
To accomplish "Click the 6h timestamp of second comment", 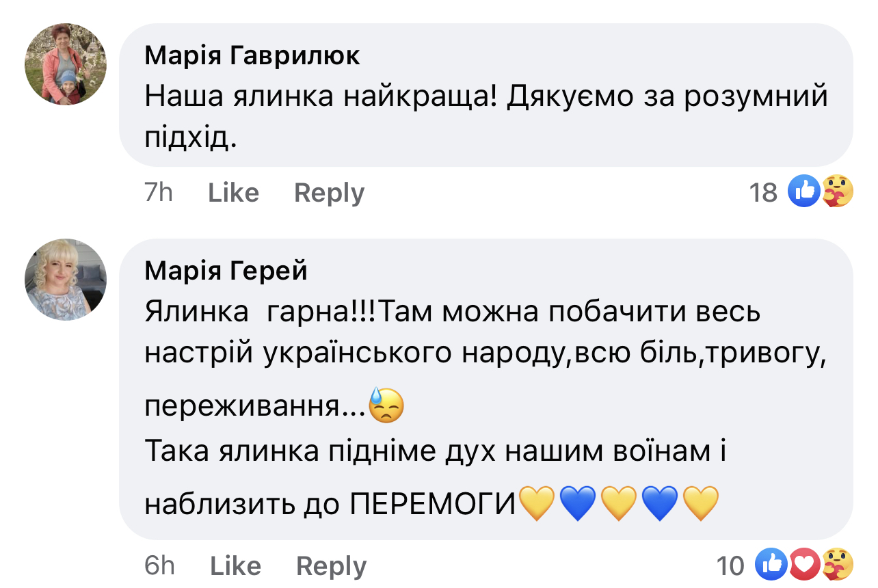I will coord(159,566).
